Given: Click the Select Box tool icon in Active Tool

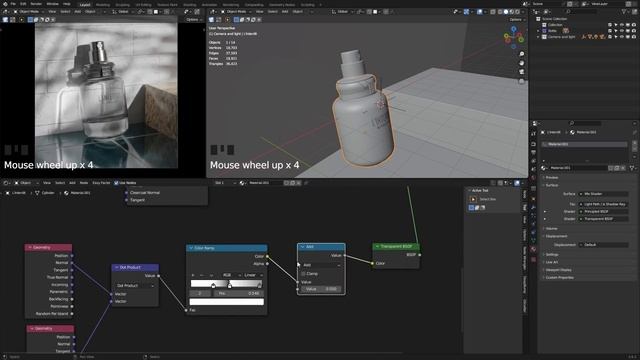Looking at the screenshot, I should click(473, 199).
